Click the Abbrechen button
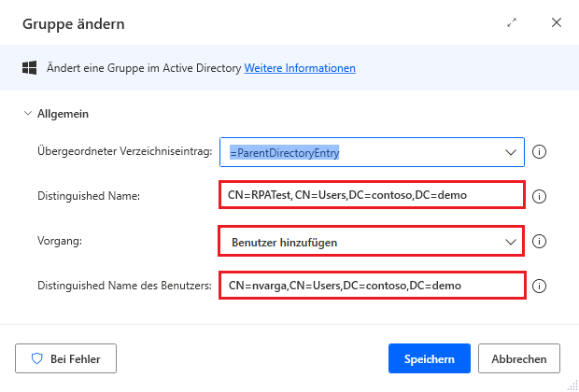Image resolution: width=579 pixels, height=392 pixels. (519, 358)
